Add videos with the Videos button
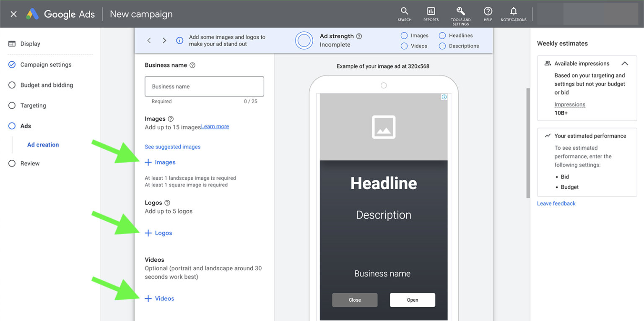The width and height of the screenshot is (644, 321). pos(159,298)
